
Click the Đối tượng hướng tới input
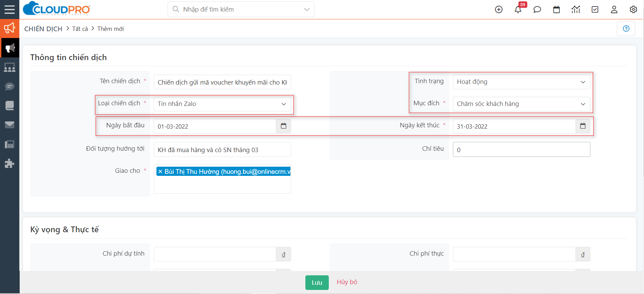[x=222, y=149]
